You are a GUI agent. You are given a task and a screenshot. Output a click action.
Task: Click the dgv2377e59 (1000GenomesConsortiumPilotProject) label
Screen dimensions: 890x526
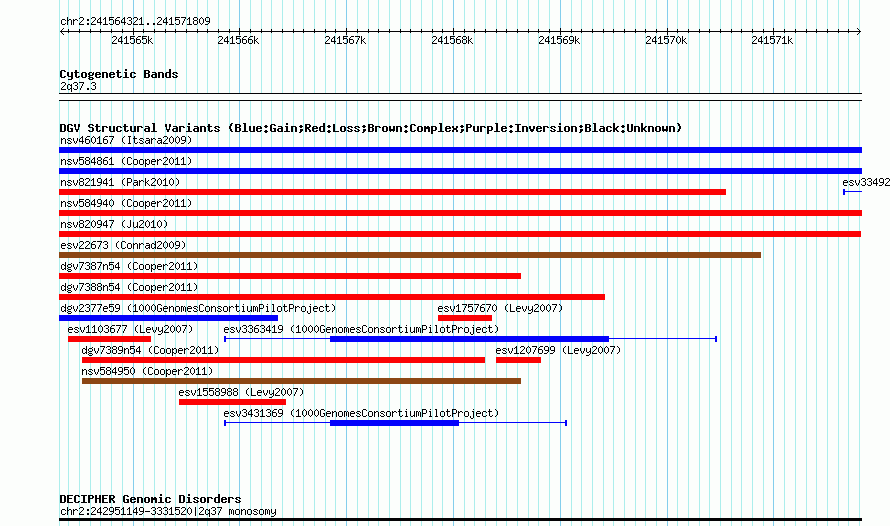(x=198, y=308)
